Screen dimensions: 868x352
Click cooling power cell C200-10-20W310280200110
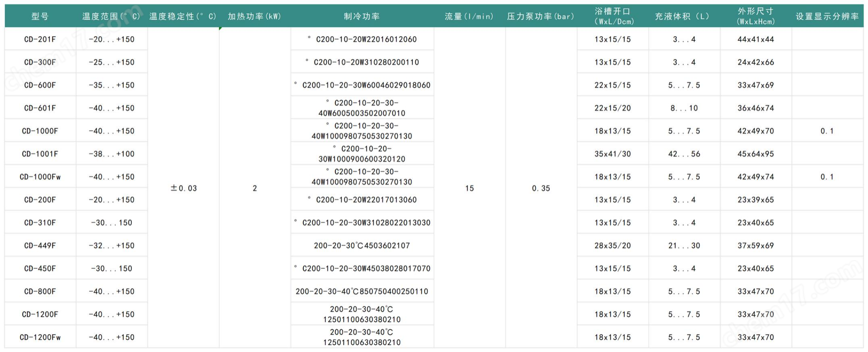pos(362,62)
